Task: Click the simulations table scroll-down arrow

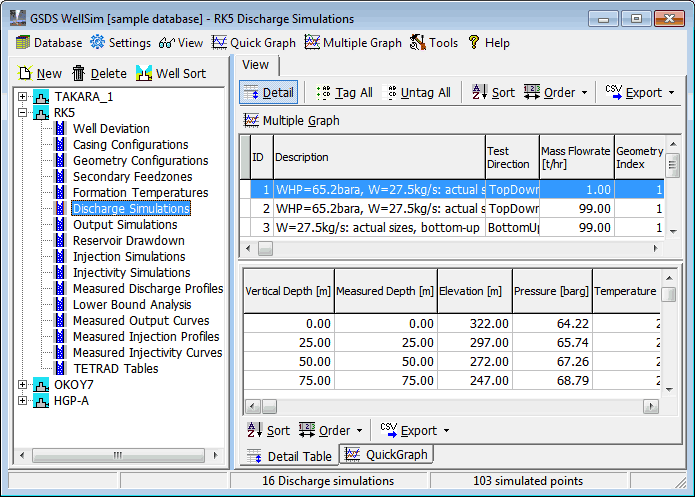Action: tap(673, 231)
